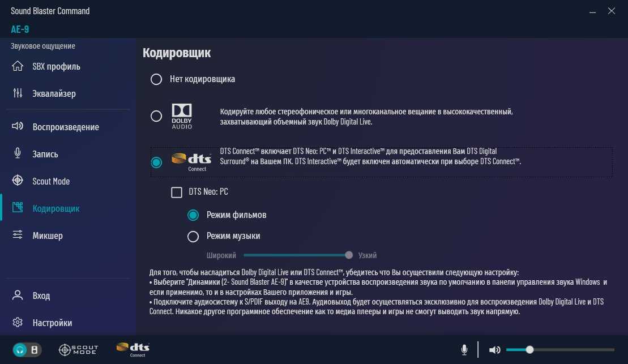Image resolution: width=628 pixels, height=364 pixels.
Task: Choose the 'Режим музыки' radio option
Action: [x=193, y=236]
